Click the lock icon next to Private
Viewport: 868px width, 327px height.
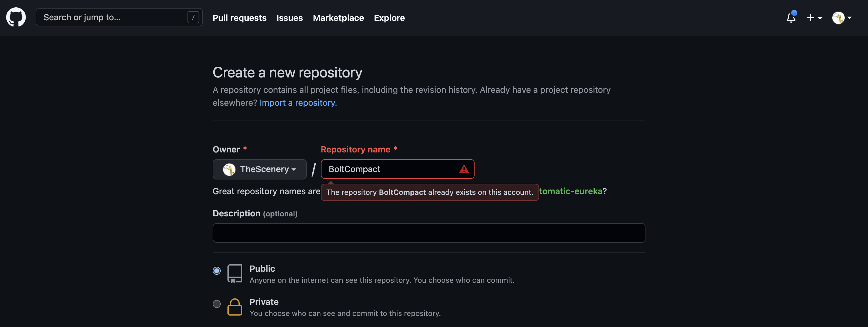pos(235,307)
